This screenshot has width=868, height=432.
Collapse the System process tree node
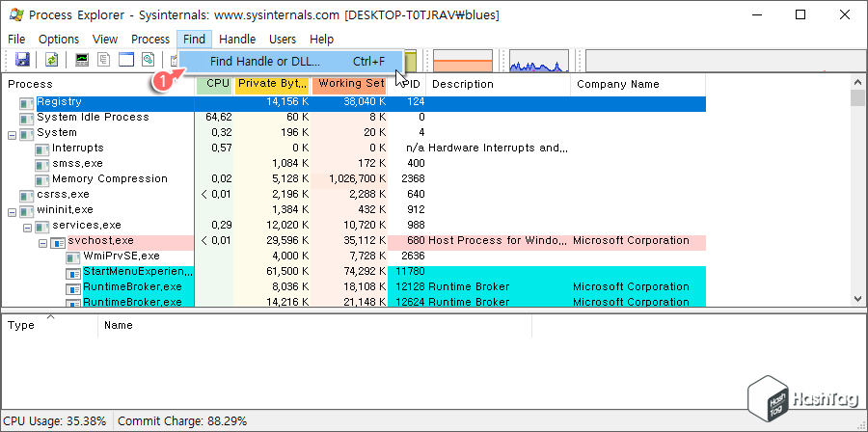(13, 135)
